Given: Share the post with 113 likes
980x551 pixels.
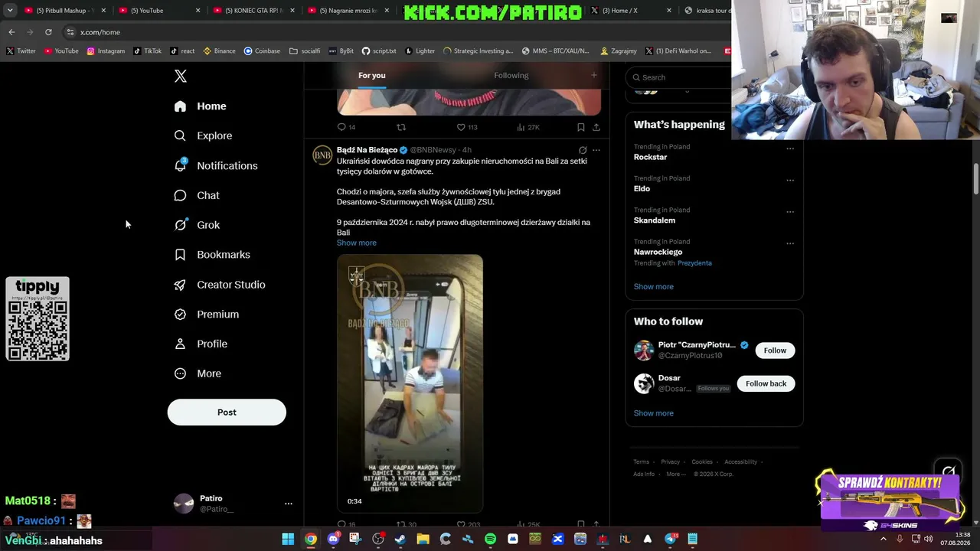Looking at the screenshot, I should [x=596, y=127].
